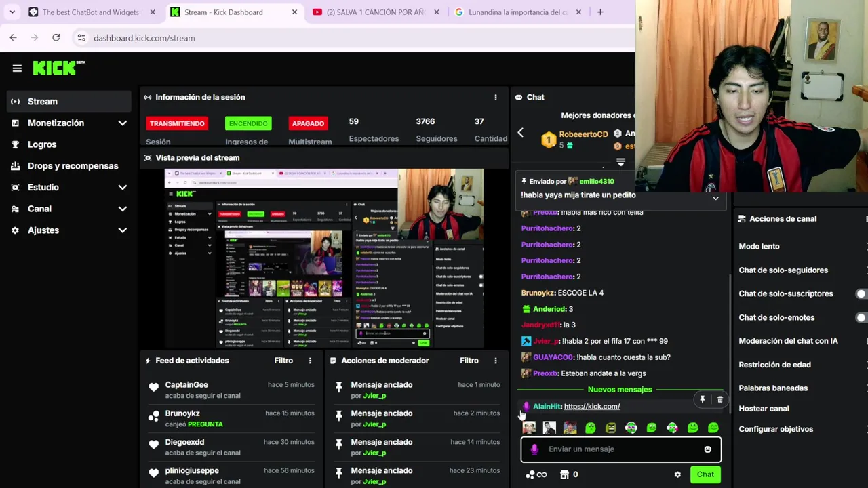Open session info three-dot options menu
The width and height of the screenshot is (868, 488).
[x=496, y=97]
